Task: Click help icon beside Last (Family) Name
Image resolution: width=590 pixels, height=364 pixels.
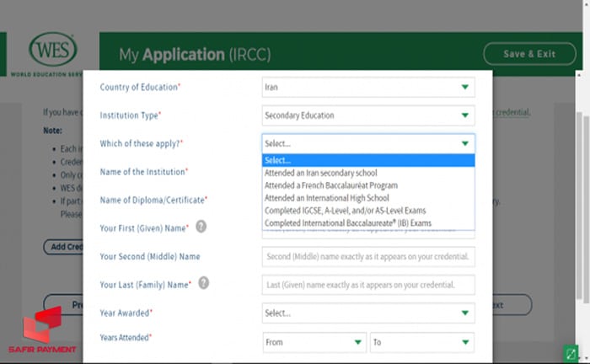Action: [x=203, y=284]
